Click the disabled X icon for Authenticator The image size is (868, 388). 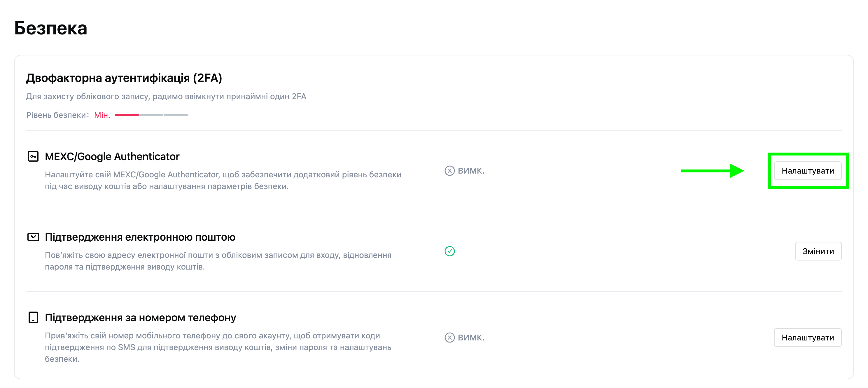[x=449, y=171]
